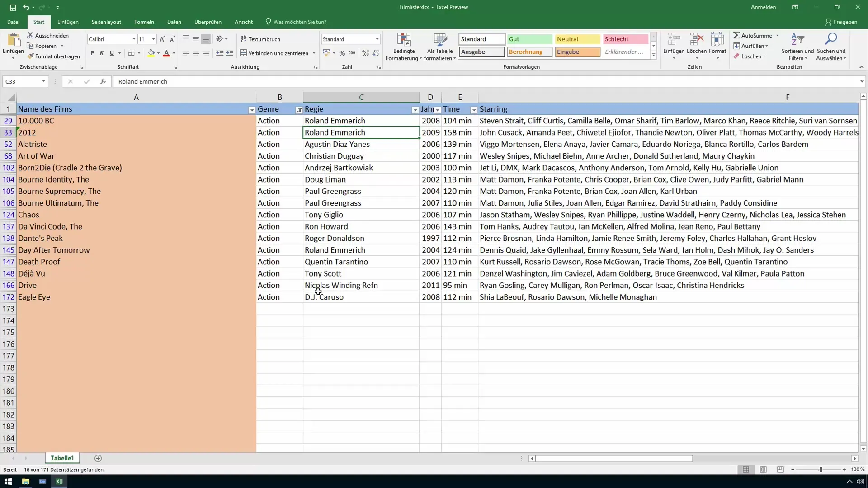Click Freigeben share button
Image resolution: width=868 pixels, height=488 pixels.
pyautogui.click(x=841, y=22)
